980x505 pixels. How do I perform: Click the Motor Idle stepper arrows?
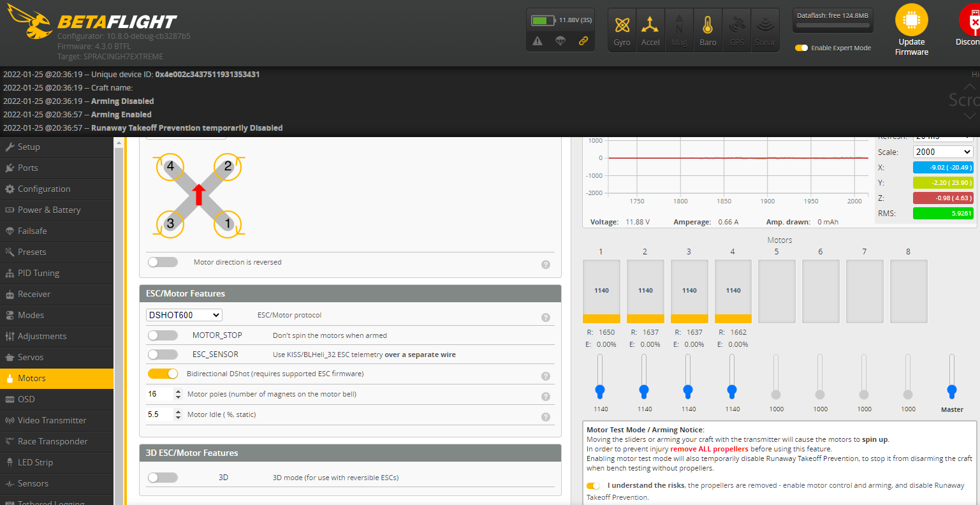(178, 414)
